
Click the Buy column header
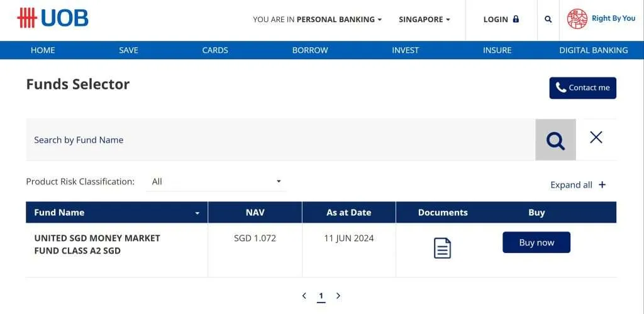click(536, 213)
